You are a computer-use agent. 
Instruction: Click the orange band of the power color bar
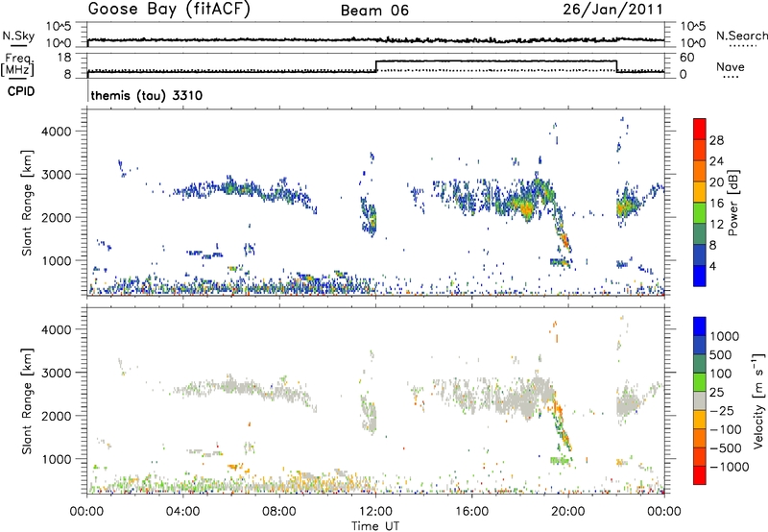(x=700, y=171)
